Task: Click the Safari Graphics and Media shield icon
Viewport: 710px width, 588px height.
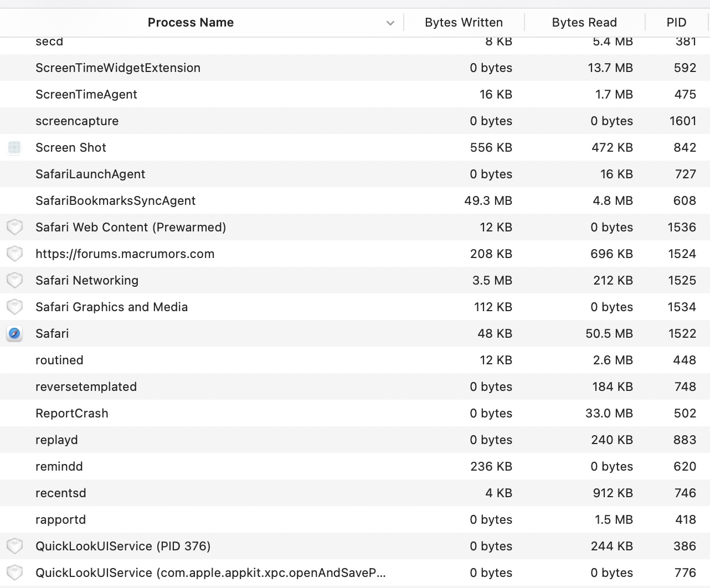Action: tap(14, 307)
